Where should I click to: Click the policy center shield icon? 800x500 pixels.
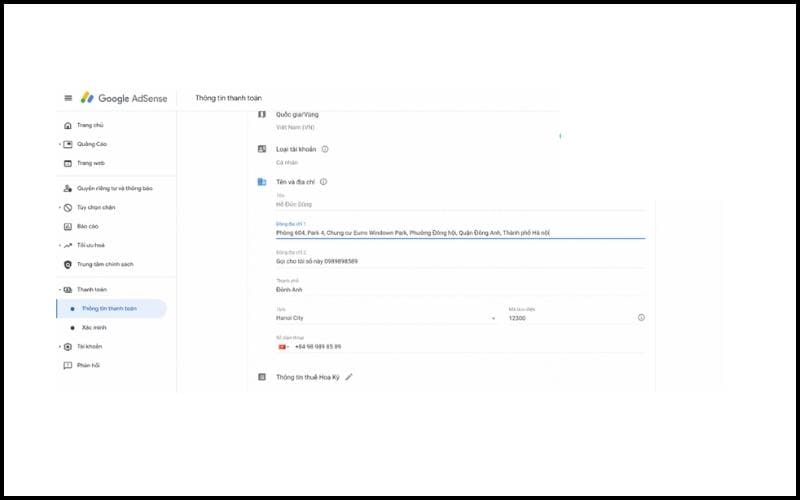pos(67,264)
